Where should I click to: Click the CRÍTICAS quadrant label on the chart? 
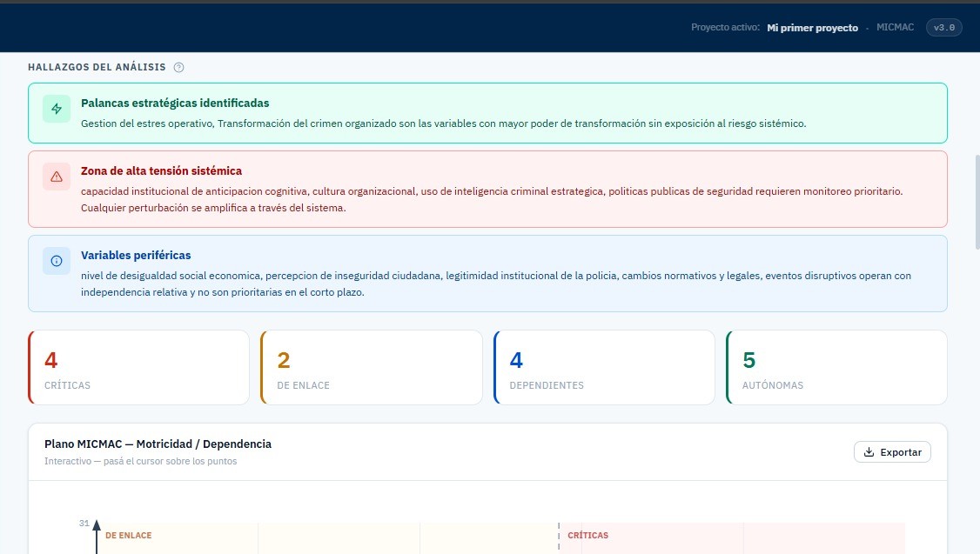[x=587, y=535]
